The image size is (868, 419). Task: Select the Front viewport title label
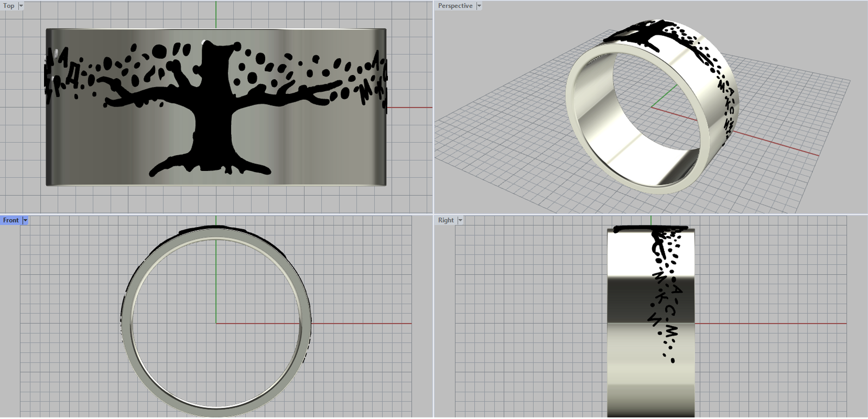click(x=11, y=220)
